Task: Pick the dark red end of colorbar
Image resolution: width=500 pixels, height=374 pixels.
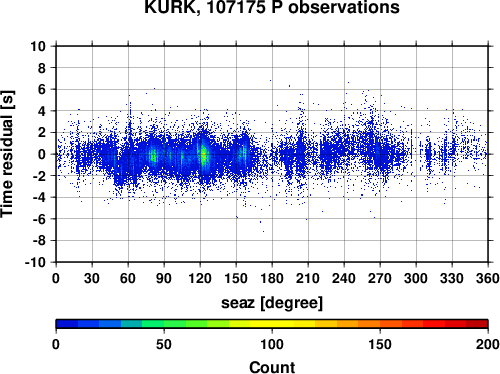Action: [x=477, y=324]
